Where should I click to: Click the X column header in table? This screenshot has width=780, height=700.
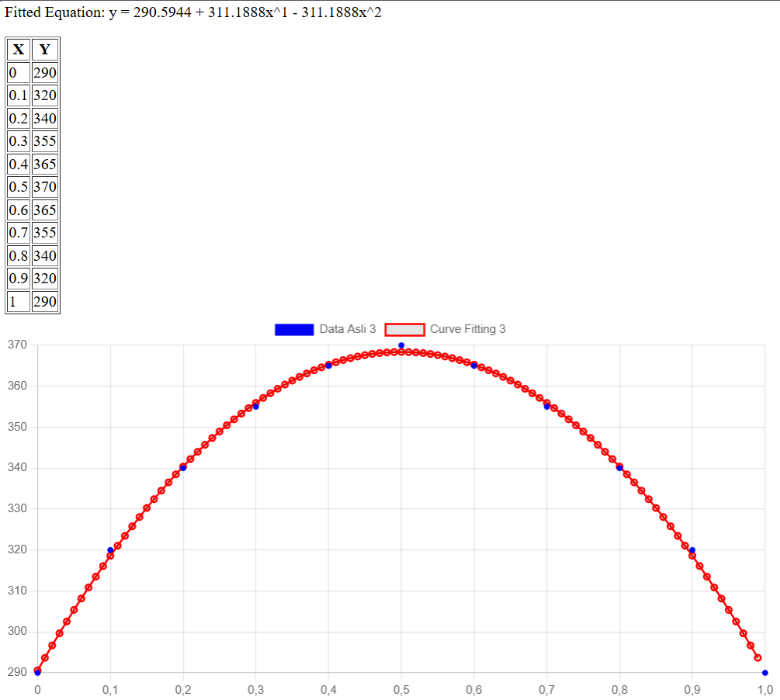(x=18, y=50)
